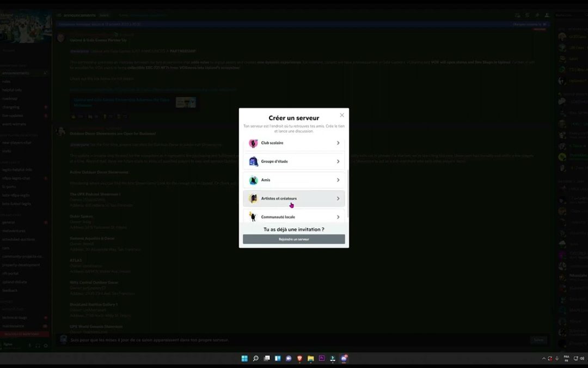Open the Amis chevron arrow
The width and height of the screenshot is (588, 368).
pyautogui.click(x=338, y=180)
